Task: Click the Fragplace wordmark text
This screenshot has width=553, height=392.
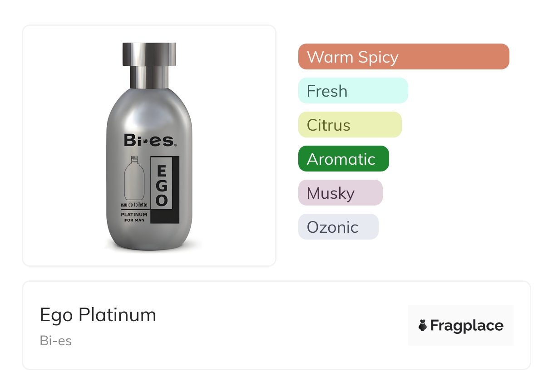Action: point(467,325)
